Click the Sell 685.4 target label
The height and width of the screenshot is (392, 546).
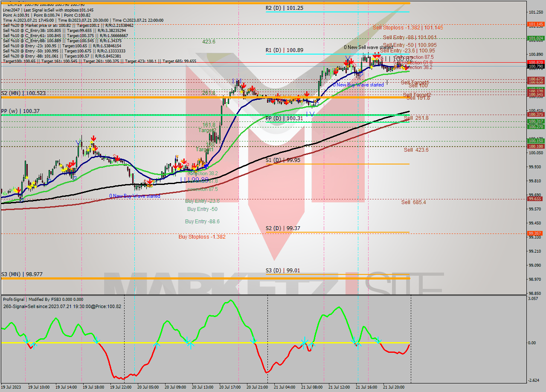click(413, 202)
